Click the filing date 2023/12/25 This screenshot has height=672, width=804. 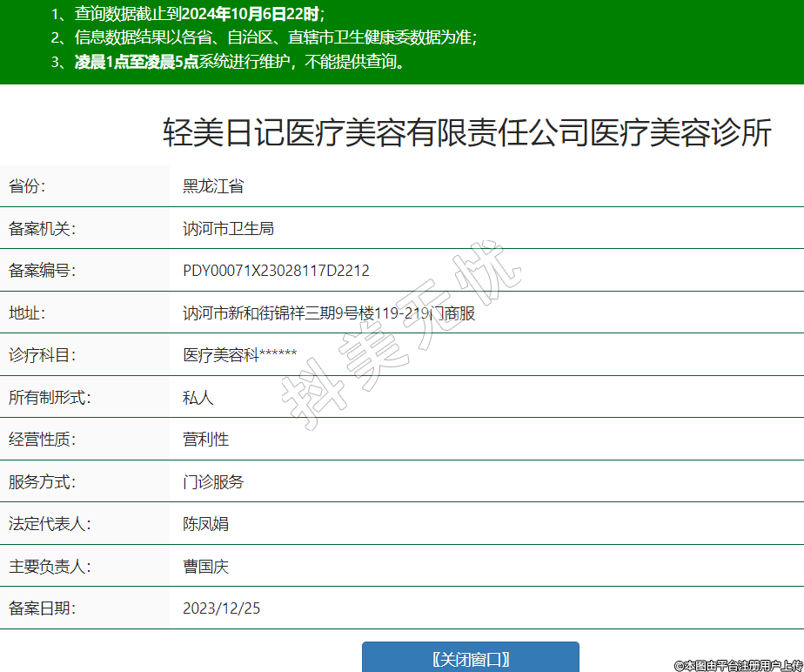coord(221,608)
